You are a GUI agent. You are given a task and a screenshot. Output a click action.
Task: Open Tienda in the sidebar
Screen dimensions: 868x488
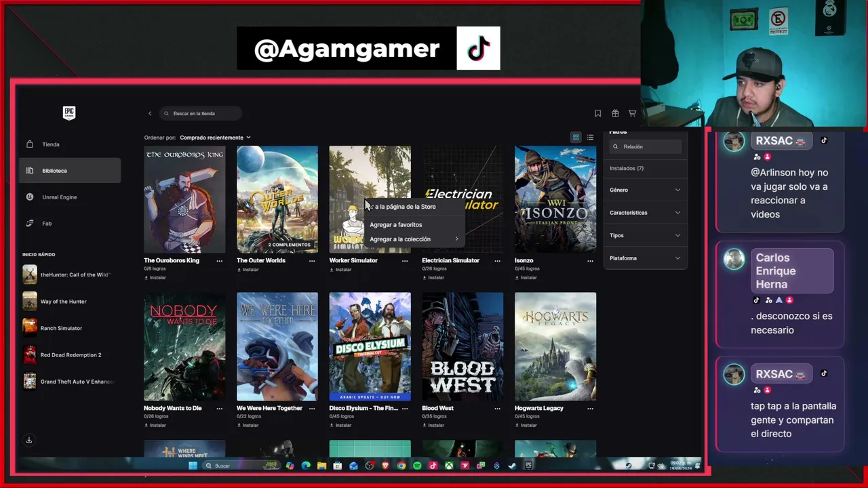point(71,144)
